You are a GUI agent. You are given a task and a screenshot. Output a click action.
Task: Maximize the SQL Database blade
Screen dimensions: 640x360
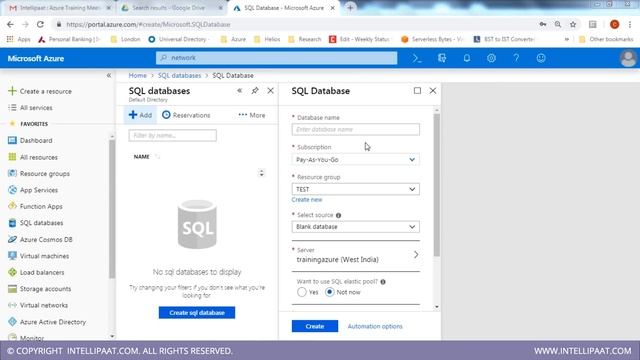pyautogui.click(x=417, y=91)
